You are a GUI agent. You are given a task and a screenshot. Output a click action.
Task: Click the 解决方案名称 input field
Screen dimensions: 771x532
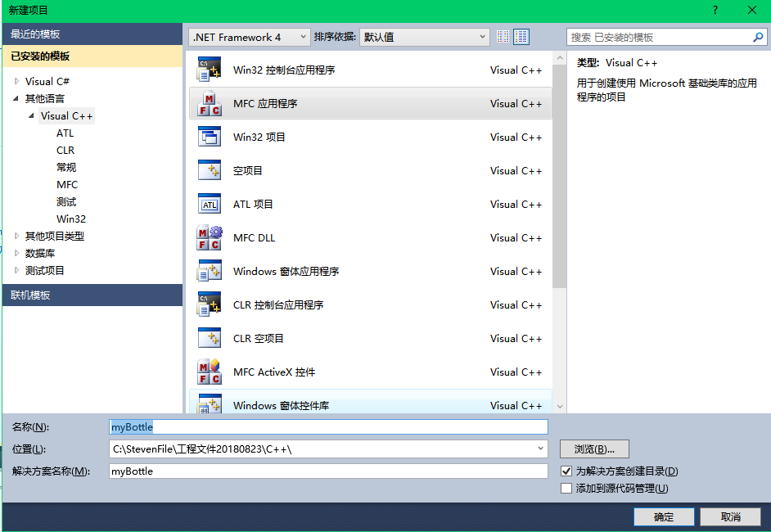click(x=328, y=471)
